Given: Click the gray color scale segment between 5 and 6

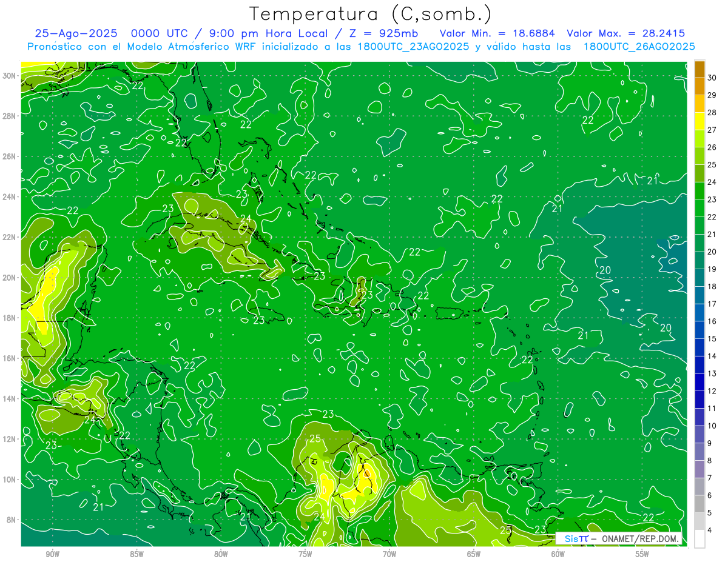Looking at the screenshot, I should coord(699,504).
